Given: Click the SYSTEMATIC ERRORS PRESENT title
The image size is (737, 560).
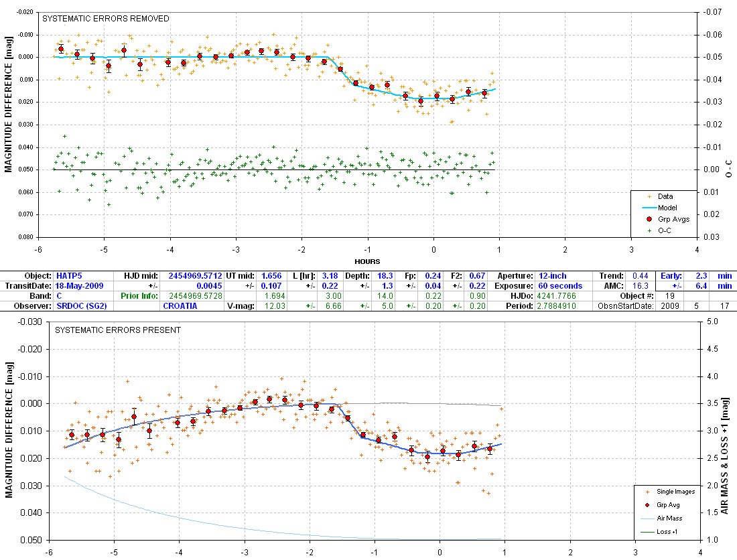Looking at the screenshot, I should 118,330.
